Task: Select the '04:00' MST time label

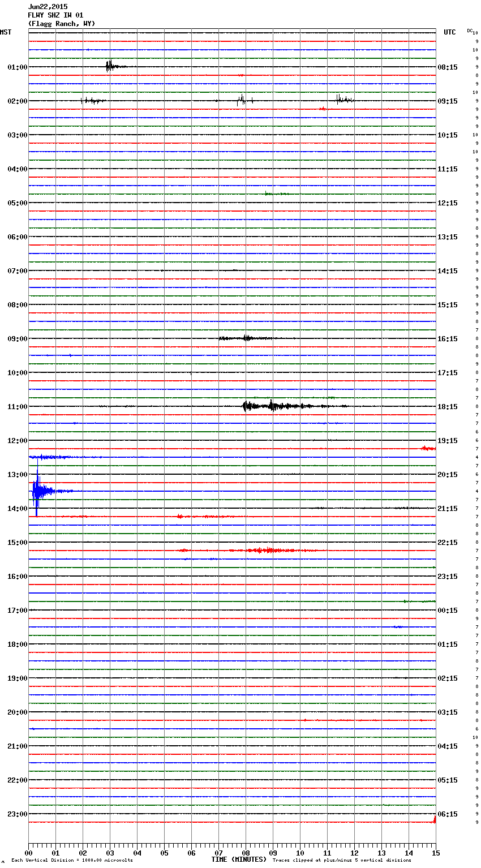Action: (x=18, y=169)
